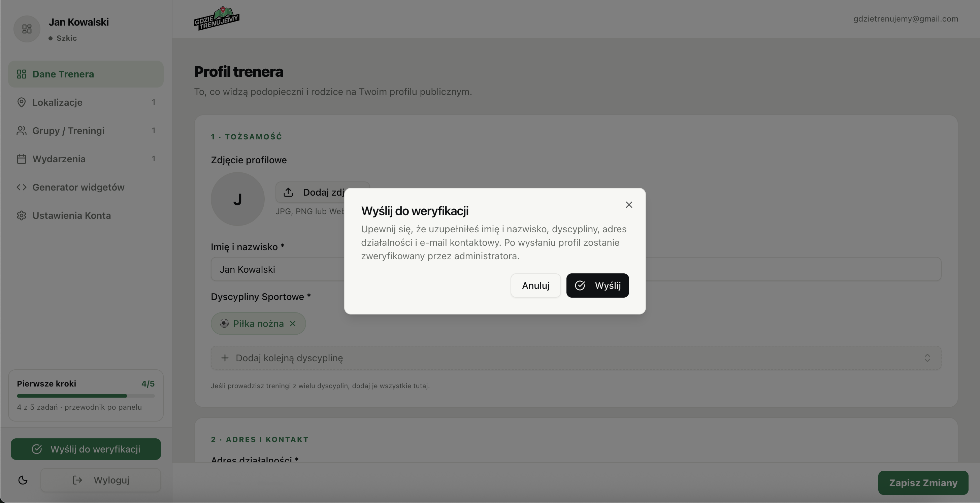Click the plus icon in the discipline selector
The height and width of the screenshot is (503, 980).
(225, 358)
